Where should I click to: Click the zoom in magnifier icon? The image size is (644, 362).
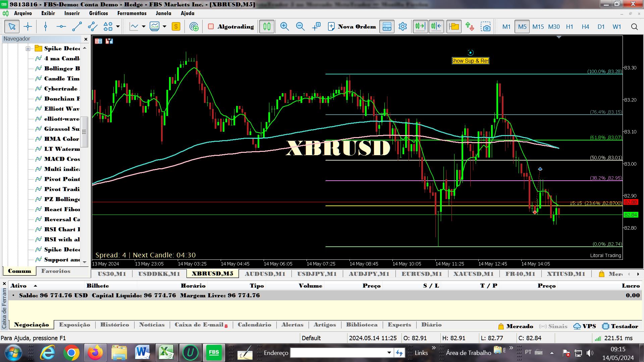(x=284, y=26)
